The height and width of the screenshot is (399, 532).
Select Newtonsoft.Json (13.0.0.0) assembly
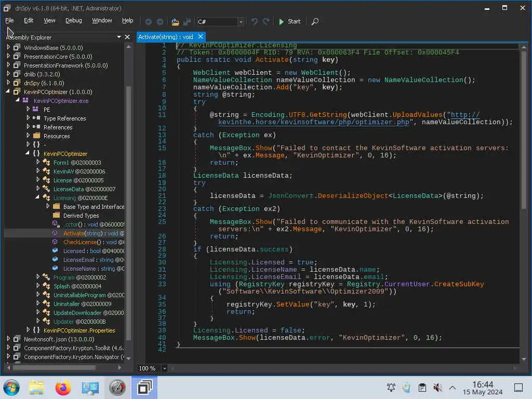pyautogui.click(x=59, y=339)
